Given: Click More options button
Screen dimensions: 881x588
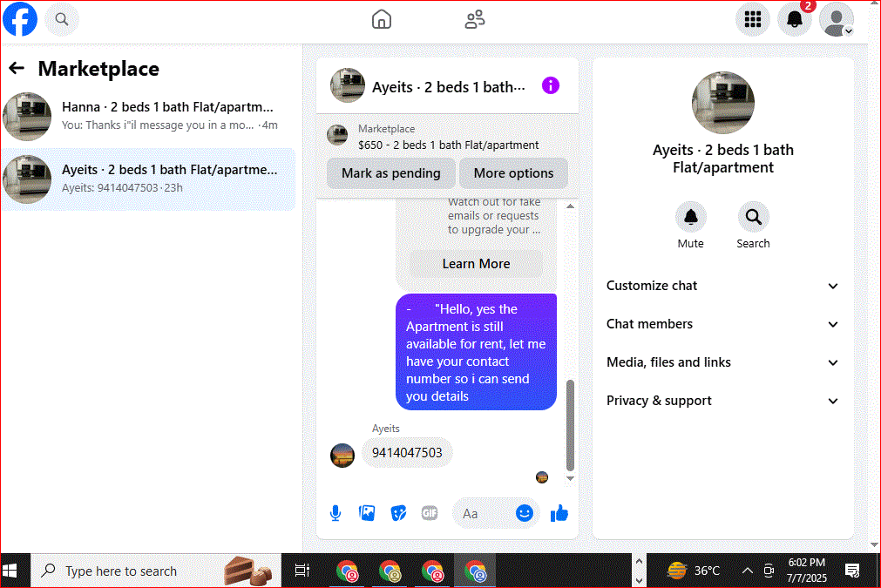Looking at the screenshot, I should click(x=513, y=173).
